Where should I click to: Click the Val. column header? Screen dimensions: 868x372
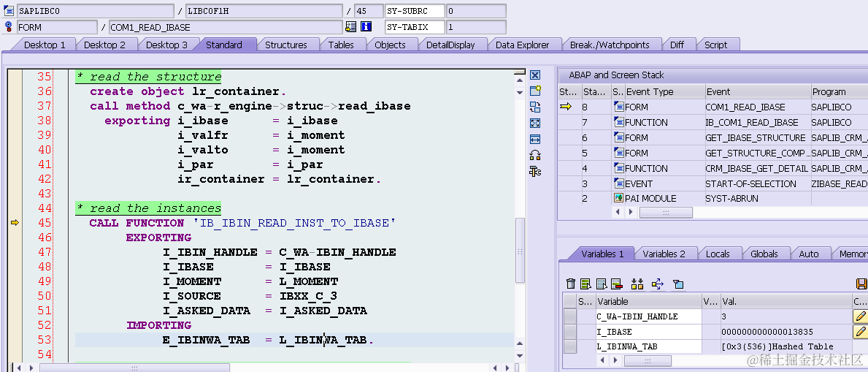[786, 302]
